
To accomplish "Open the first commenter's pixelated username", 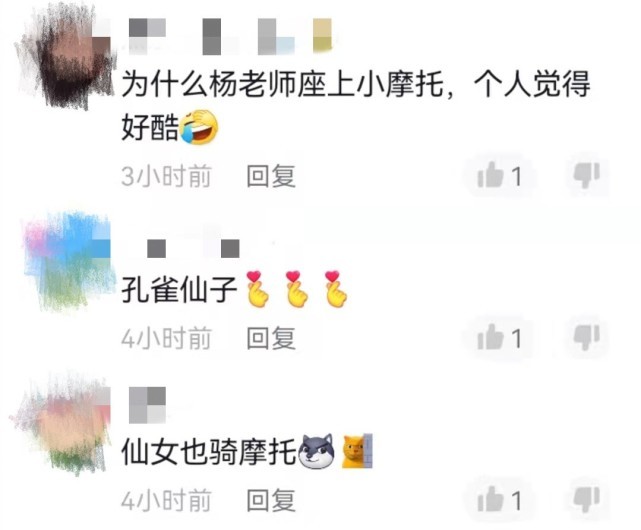I will 230,36.
